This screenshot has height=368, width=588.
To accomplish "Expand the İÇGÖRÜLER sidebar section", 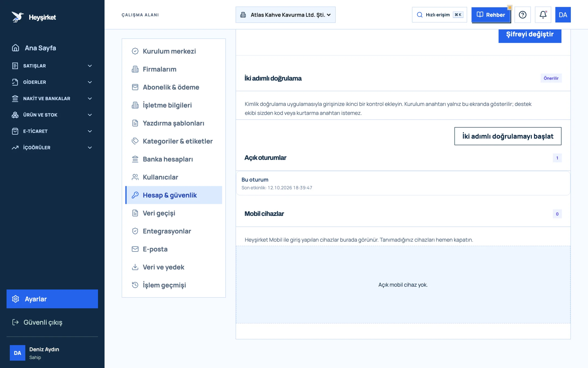I will coord(52,147).
